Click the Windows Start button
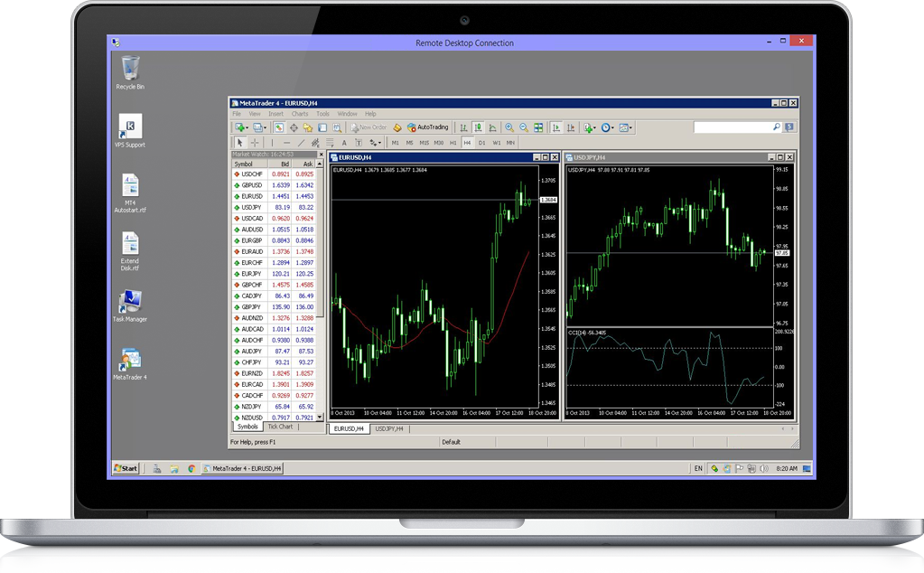 126,469
